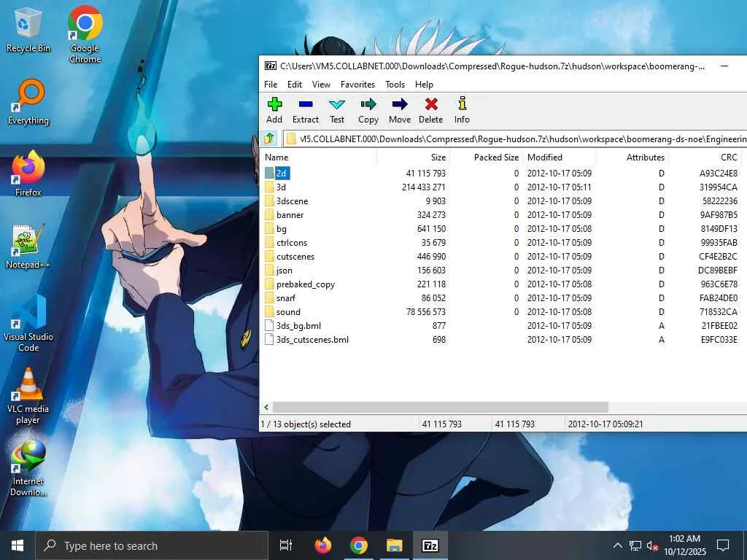
Task: Click the taskbar clock showing 1:02 AM
Action: click(x=684, y=545)
